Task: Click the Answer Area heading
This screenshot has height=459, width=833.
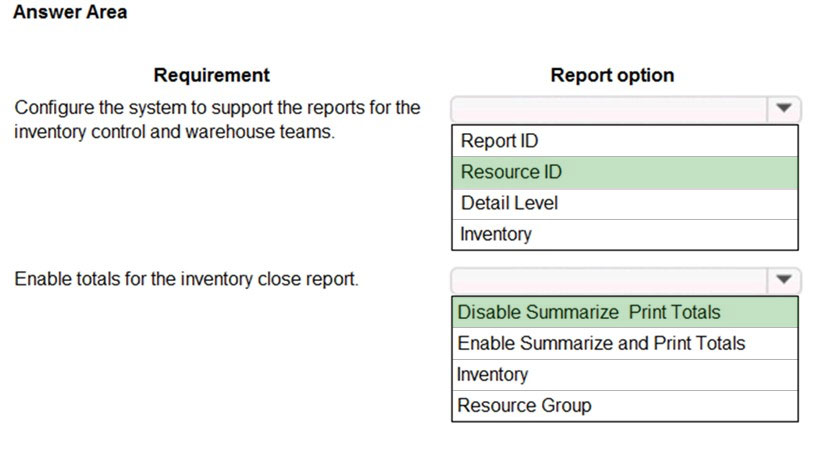Action: [x=70, y=12]
